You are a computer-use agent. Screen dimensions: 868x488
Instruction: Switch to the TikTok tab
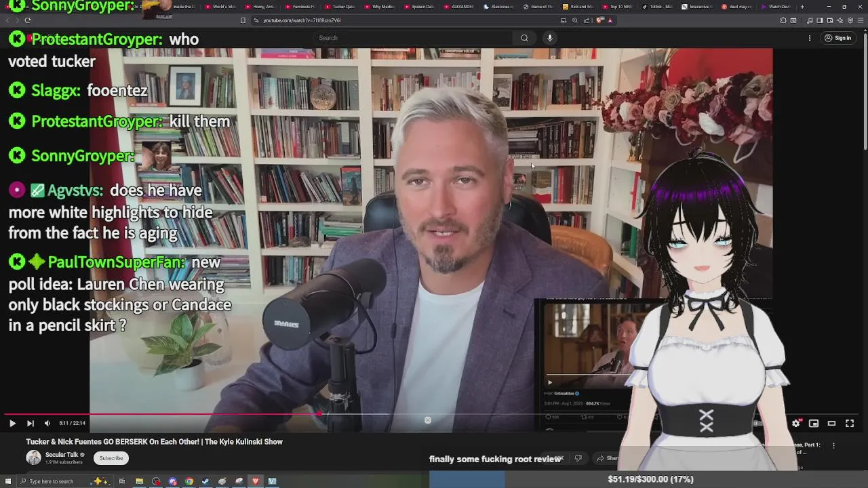(x=658, y=7)
